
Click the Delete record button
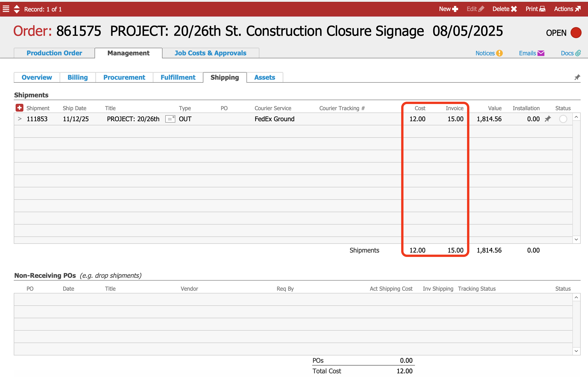pos(504,9)
